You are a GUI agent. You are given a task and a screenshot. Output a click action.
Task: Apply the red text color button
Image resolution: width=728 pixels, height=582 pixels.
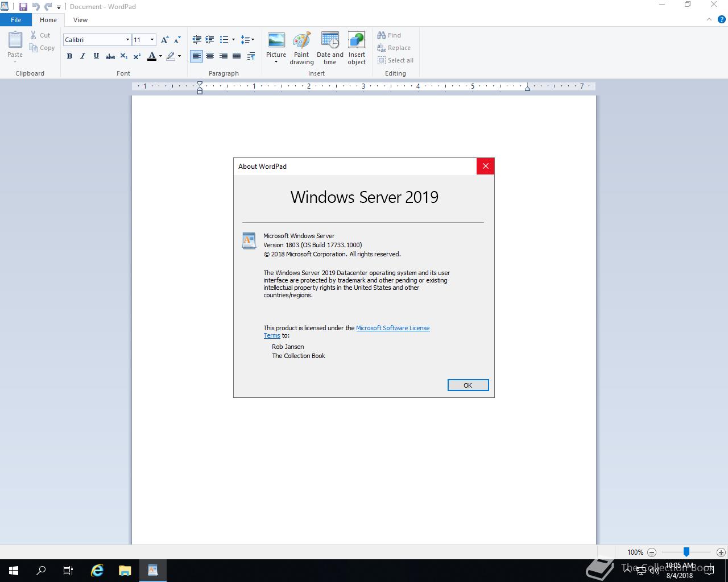[x=151, y=56]
